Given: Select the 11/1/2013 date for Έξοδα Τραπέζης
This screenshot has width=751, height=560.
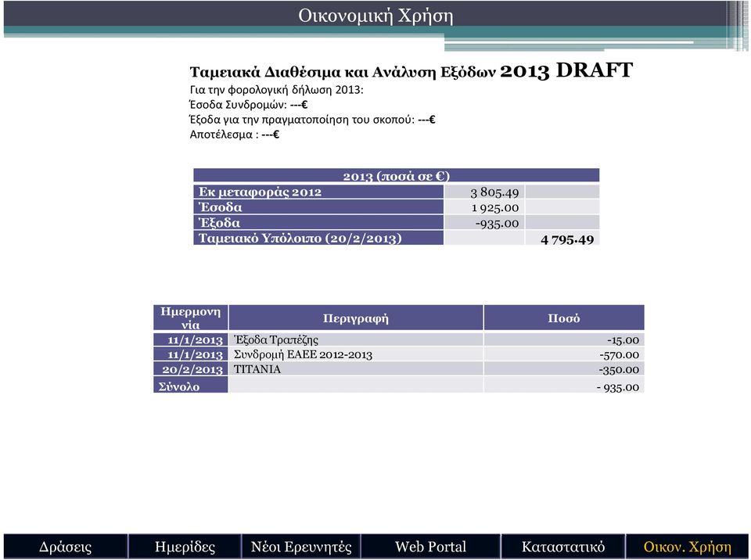Looking at the screenshot, I should tap(191, 339).
